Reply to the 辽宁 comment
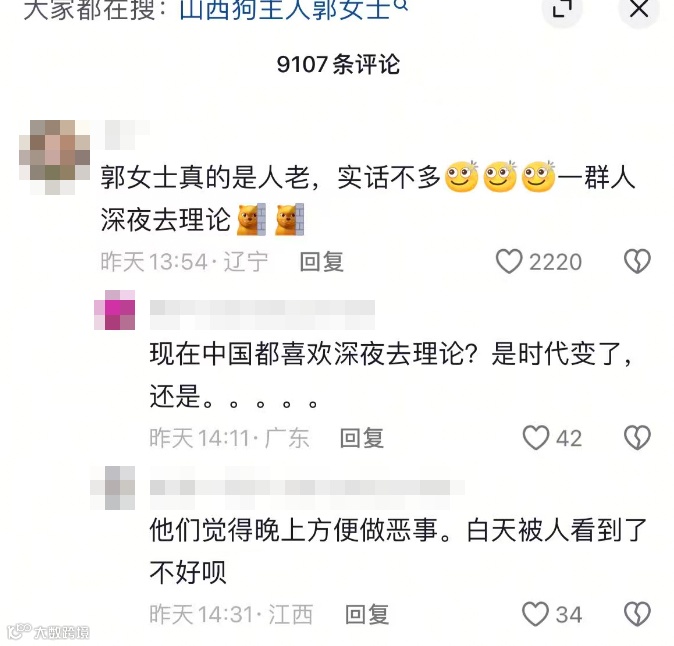 (x=322, y=262)
